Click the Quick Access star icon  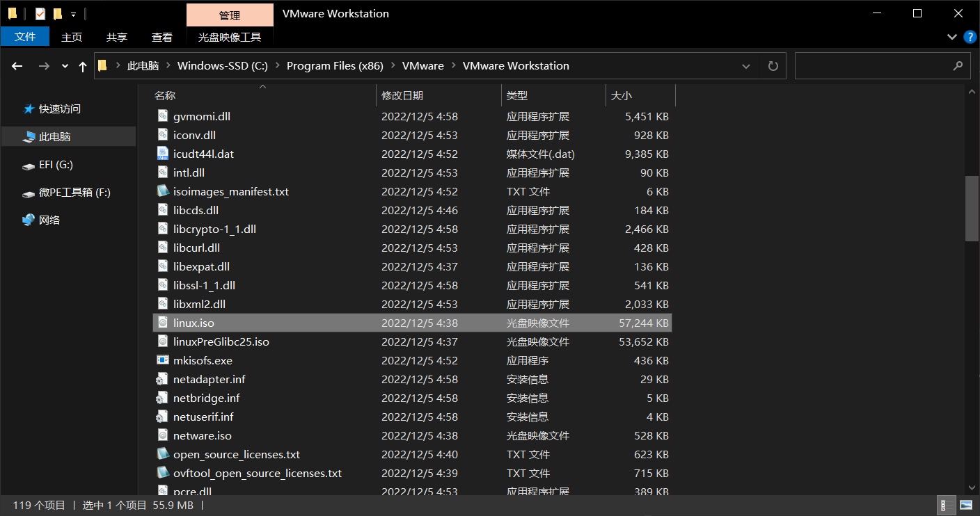29,108
